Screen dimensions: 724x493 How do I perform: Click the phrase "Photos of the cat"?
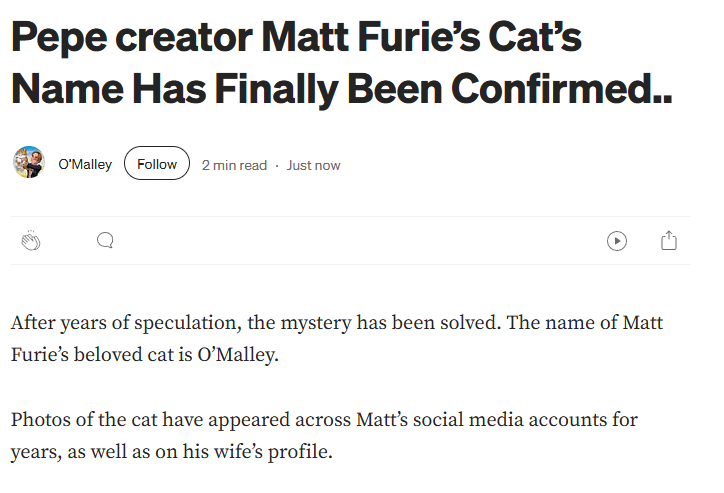coord(82,419)
